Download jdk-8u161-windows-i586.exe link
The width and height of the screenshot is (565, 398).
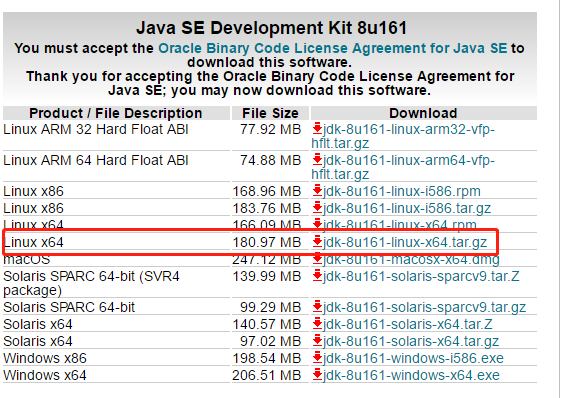pos(413,358)
